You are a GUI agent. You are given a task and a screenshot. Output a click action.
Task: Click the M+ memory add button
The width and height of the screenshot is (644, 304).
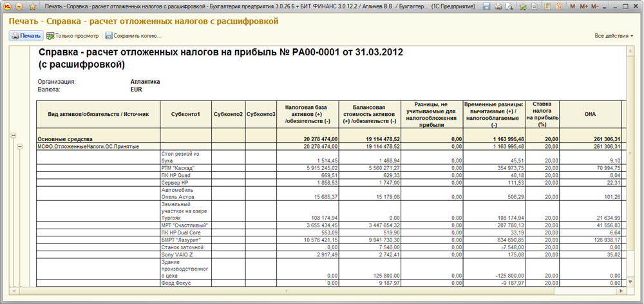(x=584, y=6)
